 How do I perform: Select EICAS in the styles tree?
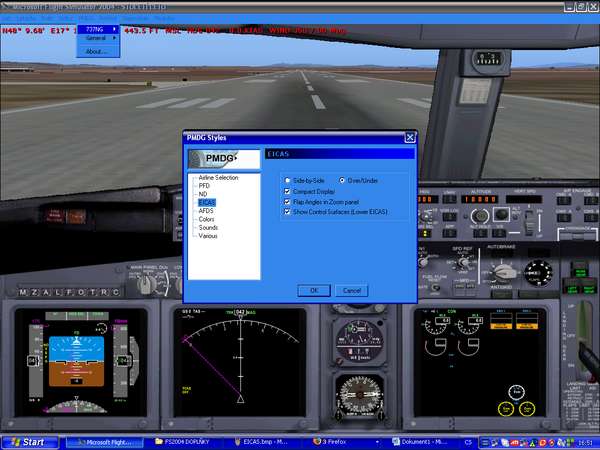207,202
